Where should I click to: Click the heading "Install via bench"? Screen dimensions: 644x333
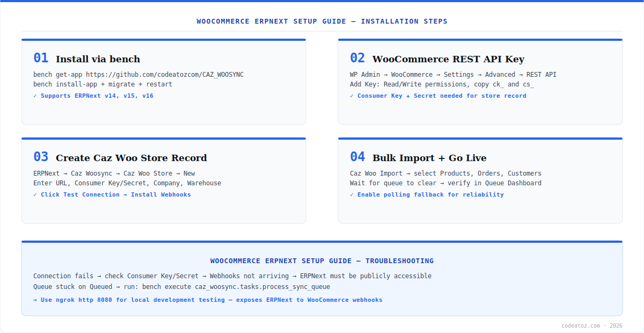[x=98, y=59]
